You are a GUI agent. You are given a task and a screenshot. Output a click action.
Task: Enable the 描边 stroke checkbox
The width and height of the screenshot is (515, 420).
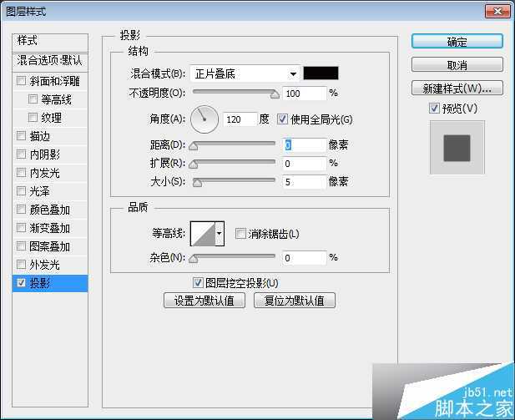point(22,136)
